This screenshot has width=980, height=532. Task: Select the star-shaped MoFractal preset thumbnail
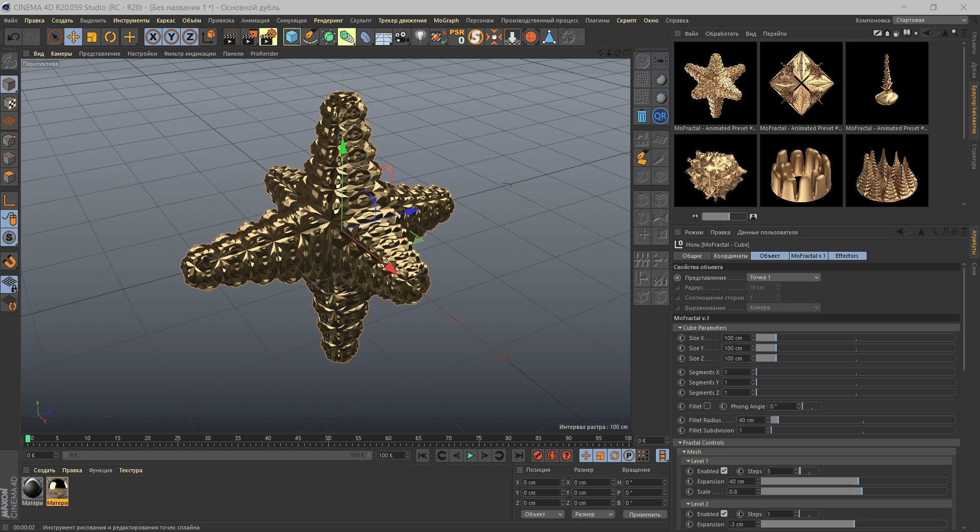[716, 84]
